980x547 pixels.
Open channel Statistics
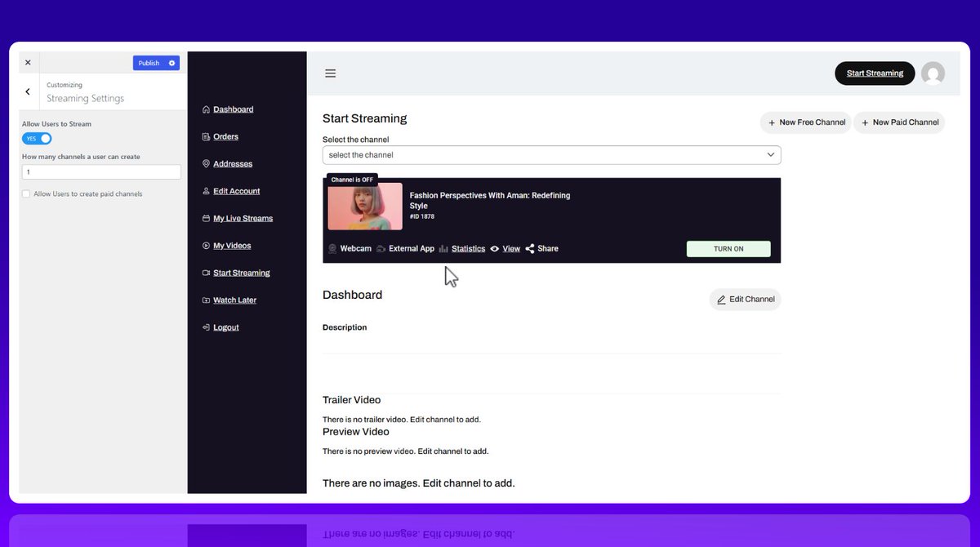468,248
